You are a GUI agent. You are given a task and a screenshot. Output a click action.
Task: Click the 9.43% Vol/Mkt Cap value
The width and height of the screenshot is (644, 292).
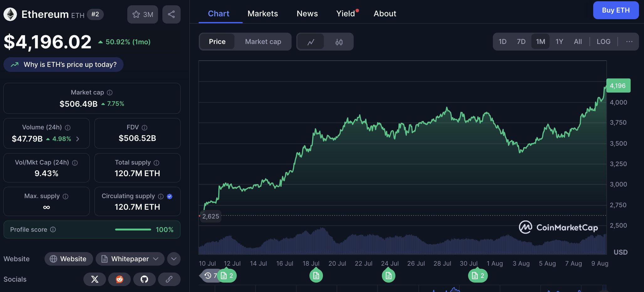pos(46,173)
